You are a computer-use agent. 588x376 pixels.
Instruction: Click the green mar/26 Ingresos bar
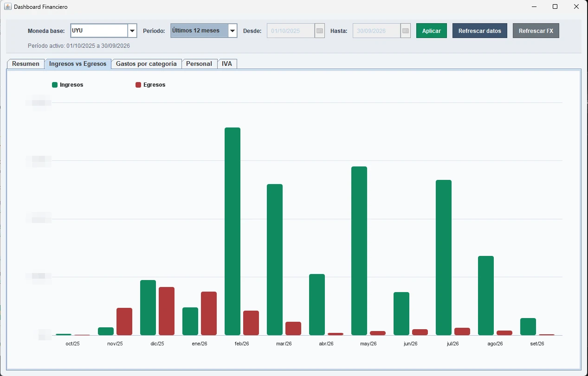[275, 260]
